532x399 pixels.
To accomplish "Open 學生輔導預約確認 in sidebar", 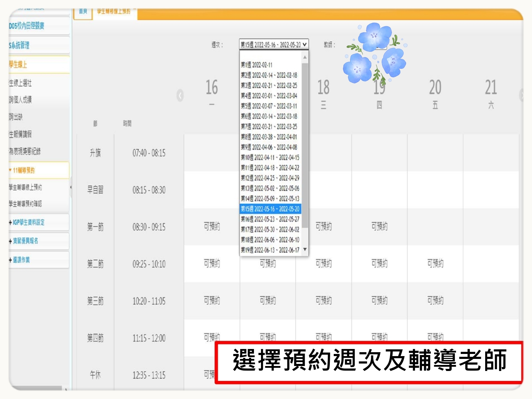I will [25, 204].
